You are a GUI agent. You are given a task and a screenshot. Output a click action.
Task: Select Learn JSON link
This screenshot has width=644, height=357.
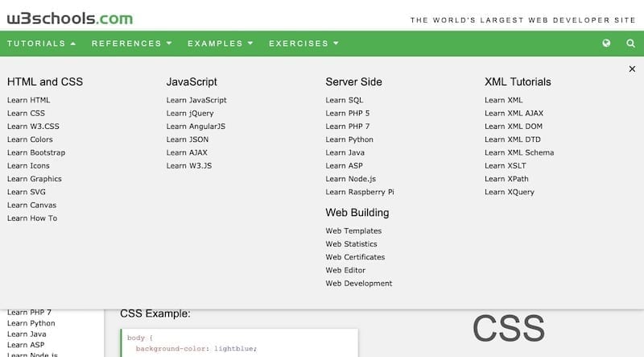tap(188, 139)
